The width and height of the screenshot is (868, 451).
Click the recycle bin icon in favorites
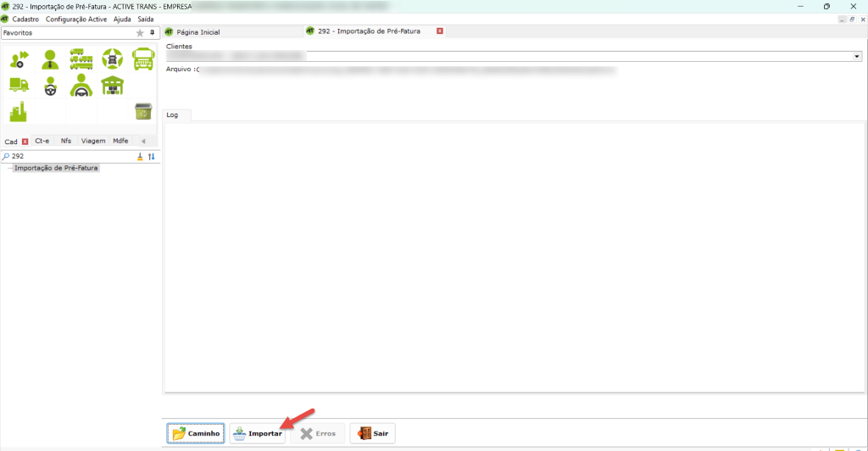click(x=143, y=111)
